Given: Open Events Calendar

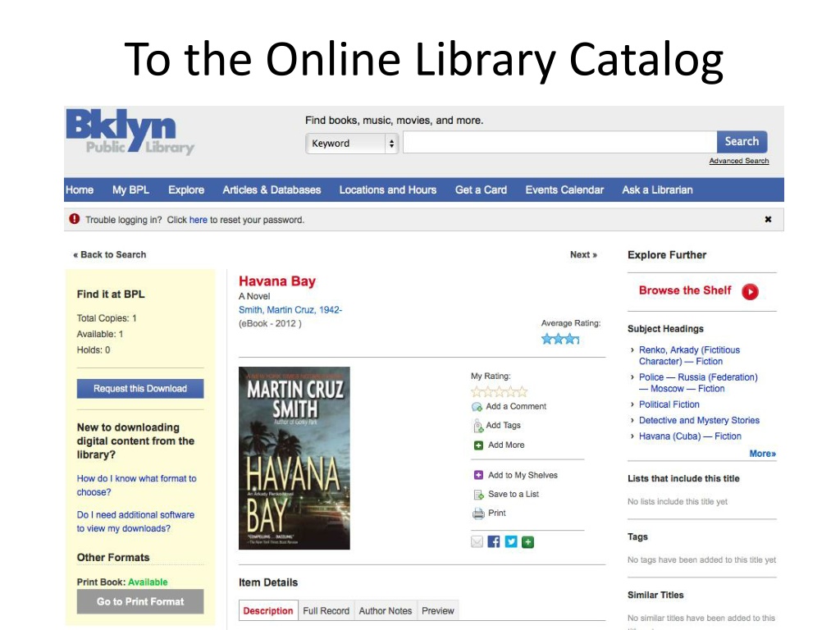Looking at the screenshot, I should tap(564, 189).
